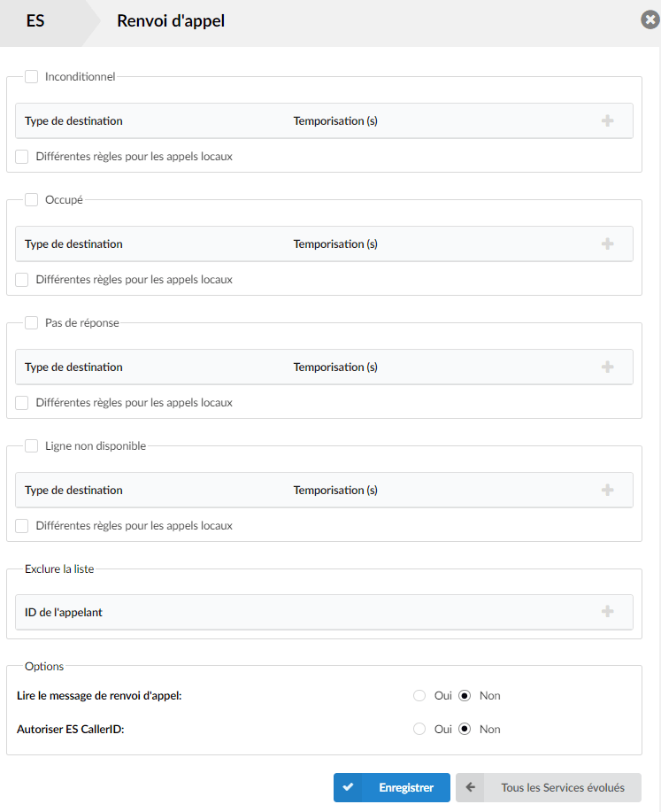
Task: Tick the Ligne non disponible checkbox
Action: coord(32,446)
